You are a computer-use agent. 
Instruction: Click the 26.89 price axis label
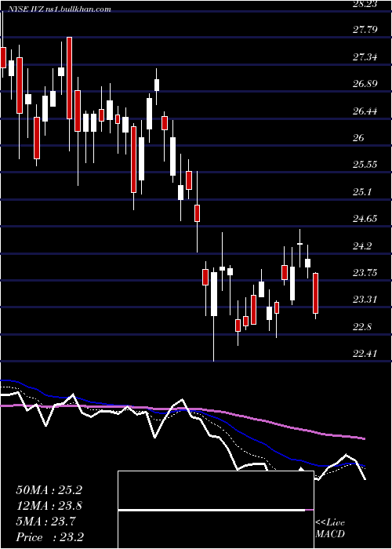tap(365, 84)
